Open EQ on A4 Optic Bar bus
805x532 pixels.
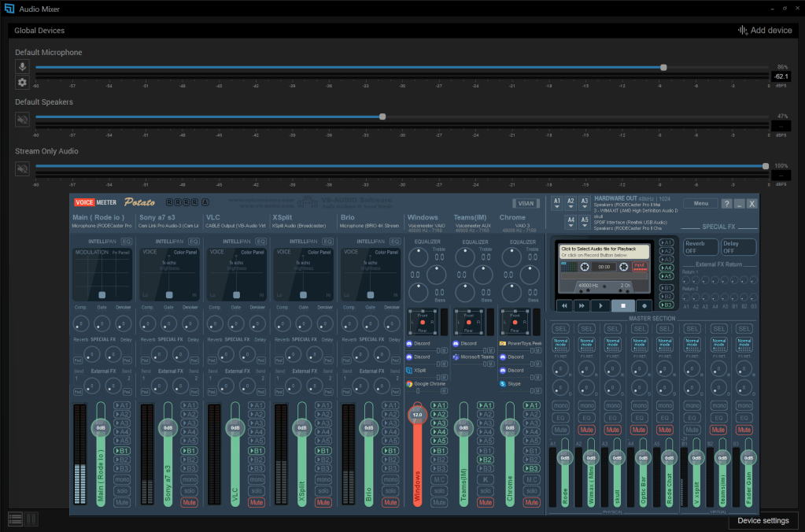[639, 417]
